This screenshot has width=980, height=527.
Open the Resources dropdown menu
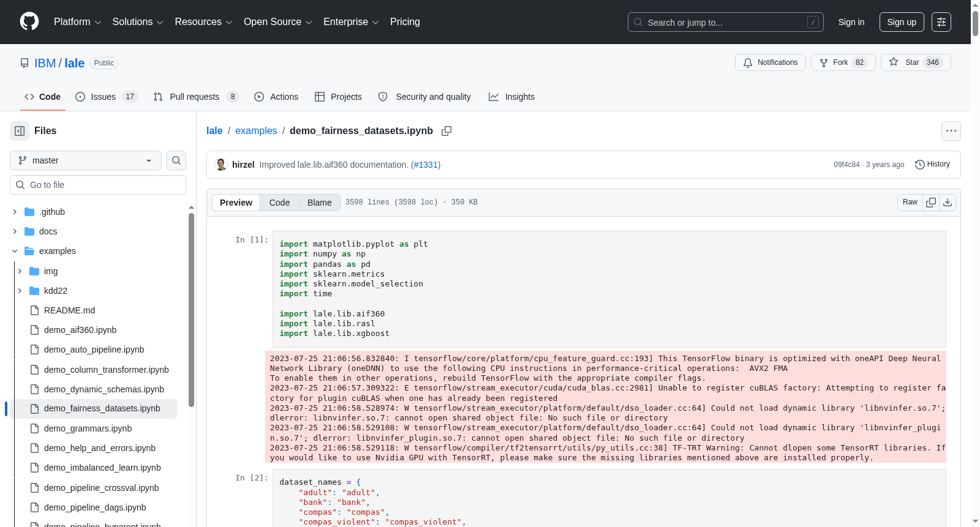coord(203,22)
